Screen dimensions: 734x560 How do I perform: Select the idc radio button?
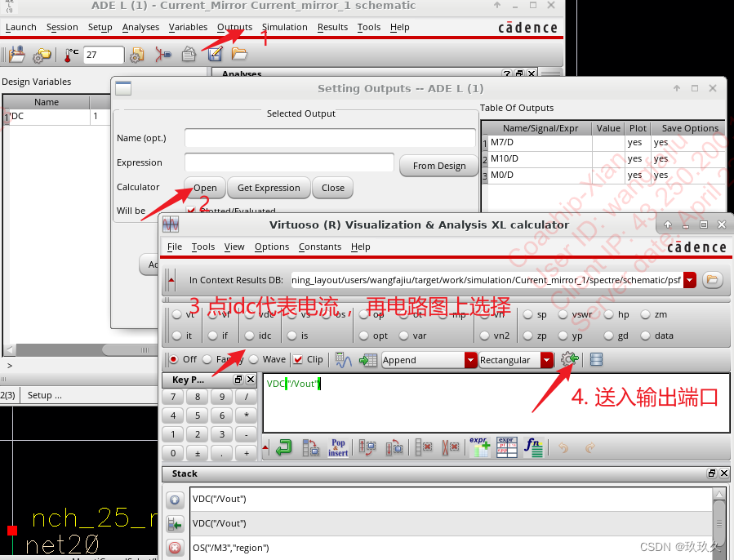pyautogui.click(x=250, y=336)
